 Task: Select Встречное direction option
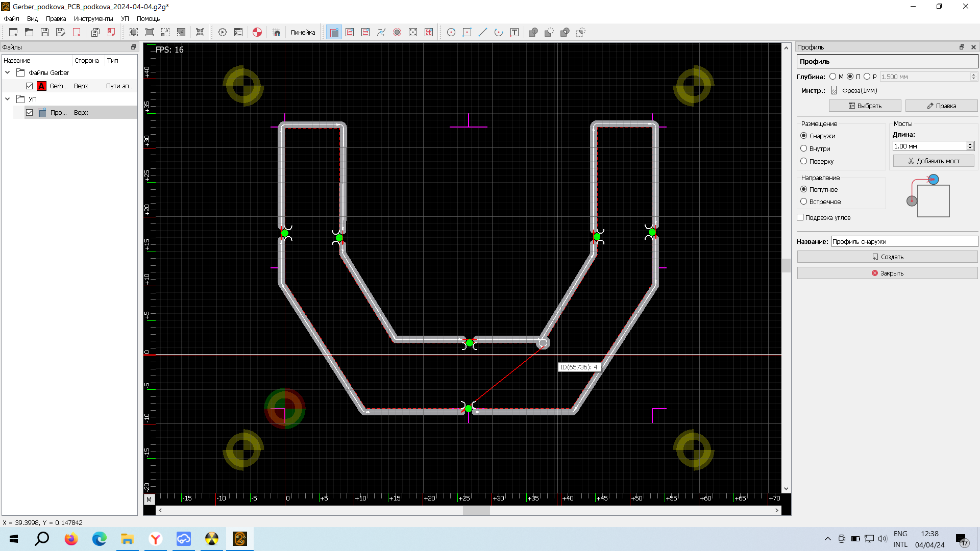(x=804, y=202)
